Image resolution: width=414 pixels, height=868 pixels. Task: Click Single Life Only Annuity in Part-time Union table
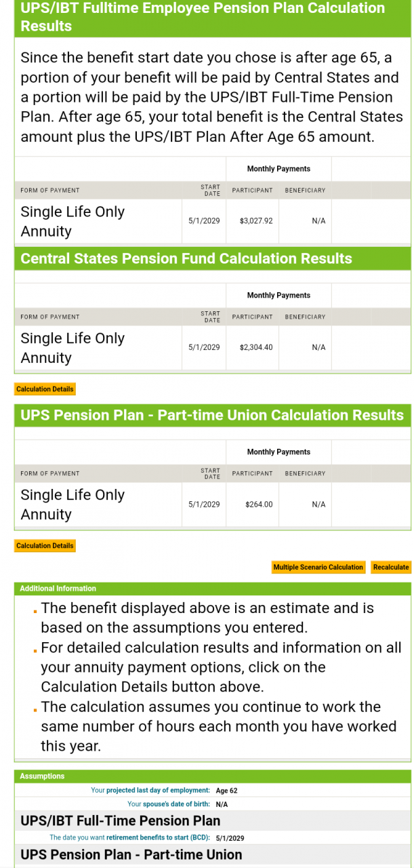(73, 505)
